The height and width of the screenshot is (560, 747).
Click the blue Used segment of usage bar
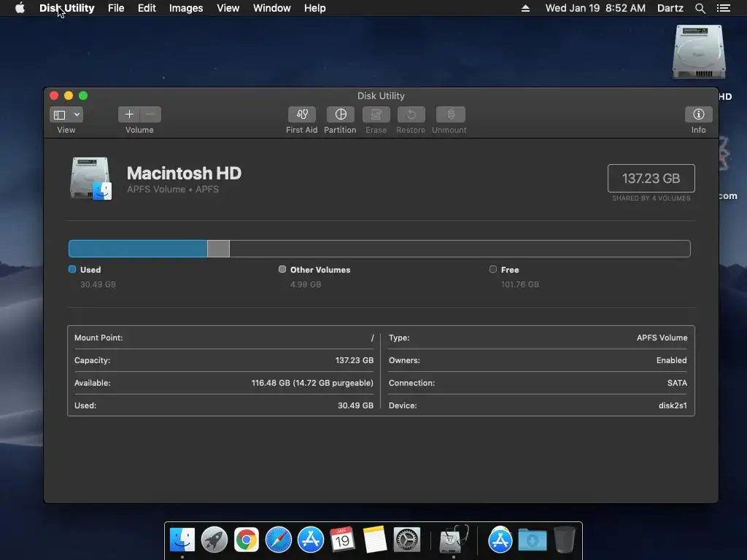138,249
